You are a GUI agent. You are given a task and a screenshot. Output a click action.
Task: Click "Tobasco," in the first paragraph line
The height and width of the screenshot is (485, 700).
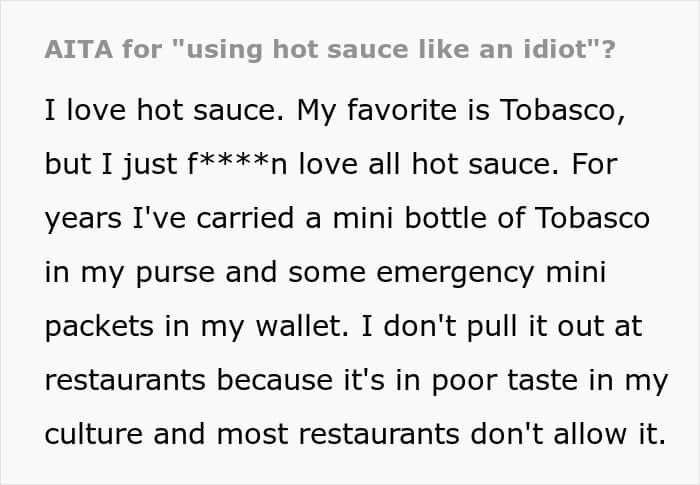pyautogui.click(x=562, y=110)
